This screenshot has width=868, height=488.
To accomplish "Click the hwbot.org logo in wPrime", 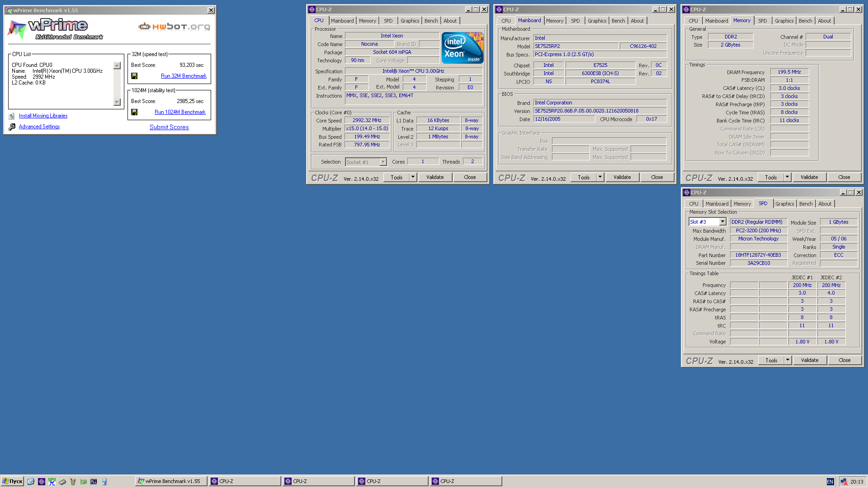I will point(175,27).
